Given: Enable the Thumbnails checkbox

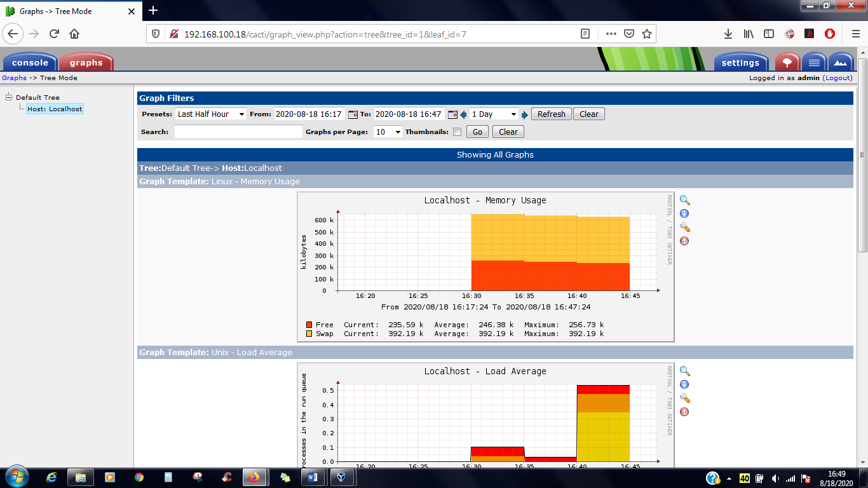Looking at the screenshot, I should click(x=457, y=132).
